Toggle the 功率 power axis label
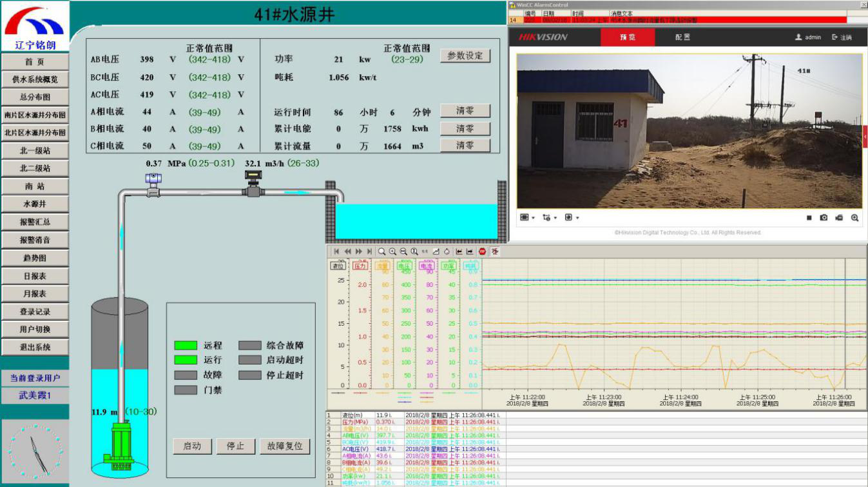Viewport: 868px width, 487px height. [448, 265]
